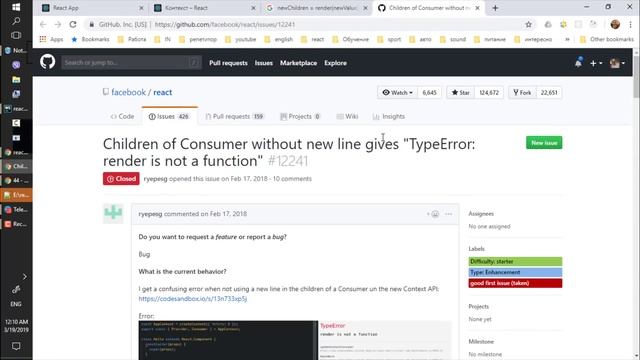The image size is (640, 360).
Task: Open the Apps bookmarks shortcut
Action: pos(51,39)
